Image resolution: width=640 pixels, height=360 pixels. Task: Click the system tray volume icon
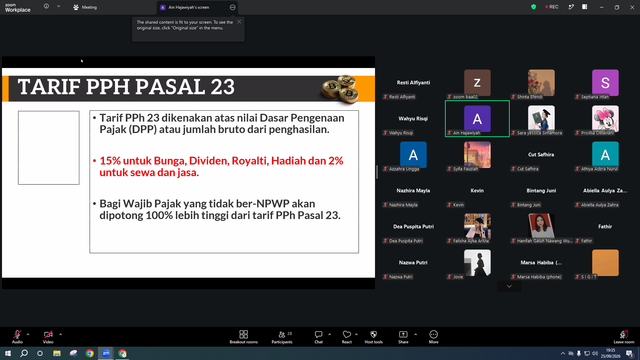tap(595, 353)
